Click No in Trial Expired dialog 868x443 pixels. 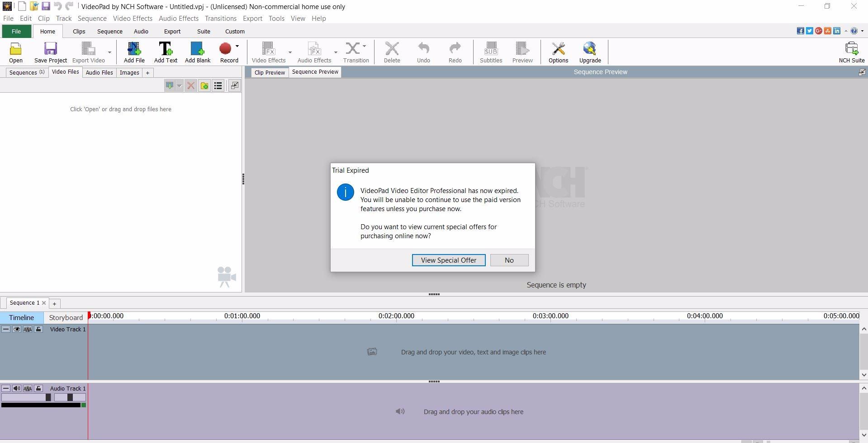[x=509, y=260]
